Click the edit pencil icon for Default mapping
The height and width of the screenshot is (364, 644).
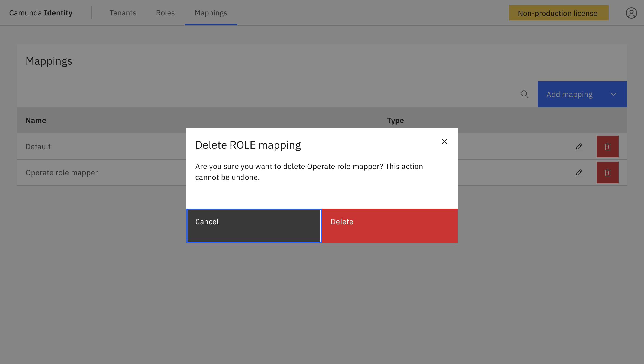click(579, 147)
